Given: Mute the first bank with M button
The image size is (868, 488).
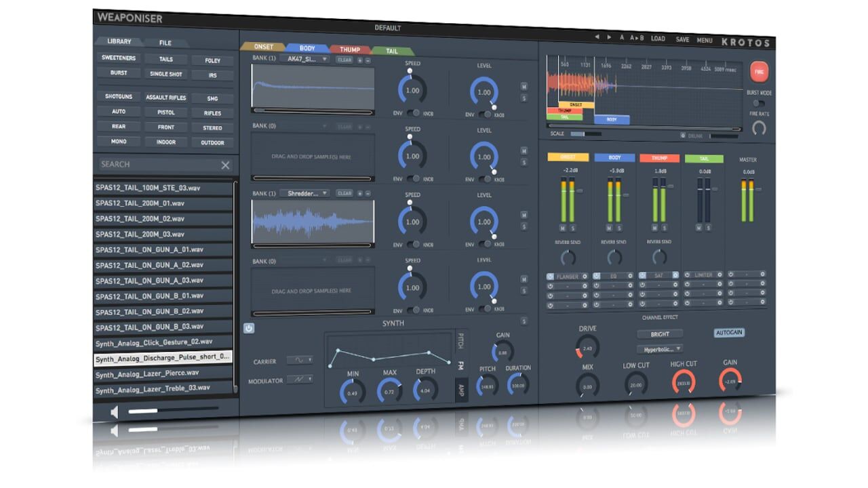Looking at the screenshot, I should pyautogui.click(x=524, y=86).
